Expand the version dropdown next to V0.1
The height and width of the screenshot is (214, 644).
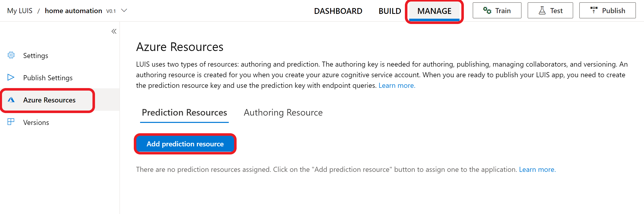pos(124,11)
